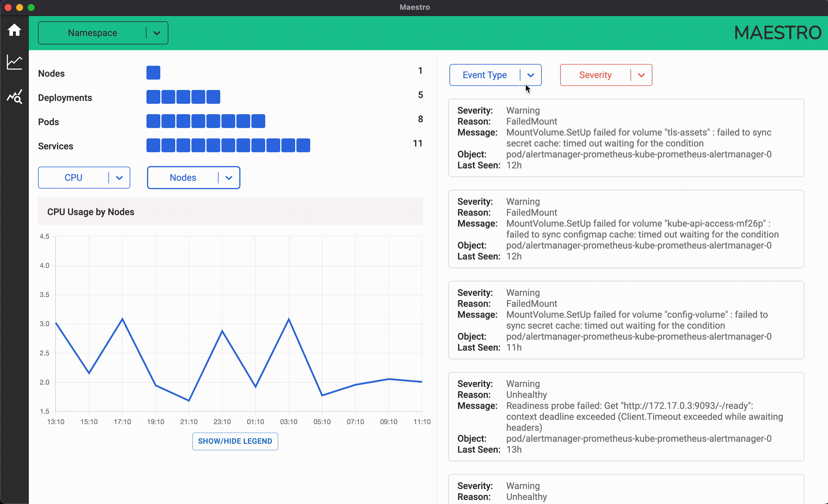Open the Home dashboard icon

pos(14,30)
